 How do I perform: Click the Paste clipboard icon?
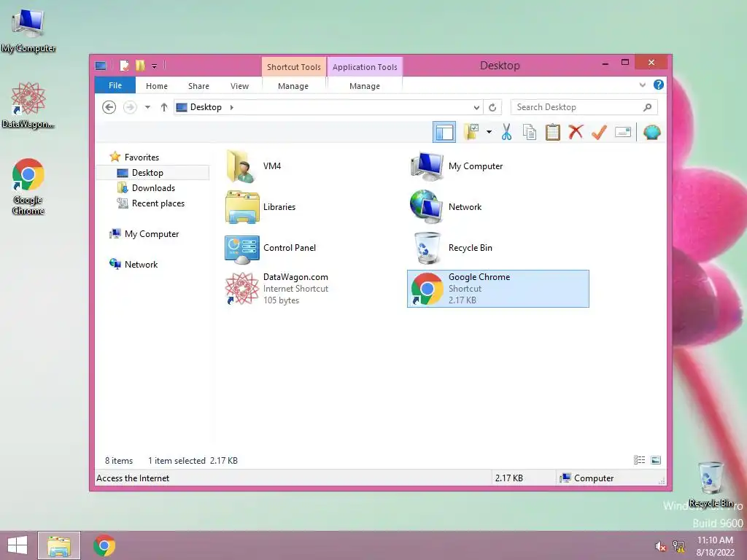click(x=553, y=132)
